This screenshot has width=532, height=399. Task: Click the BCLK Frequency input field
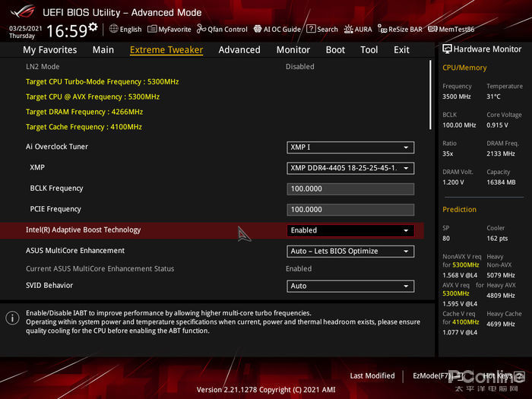350,189
